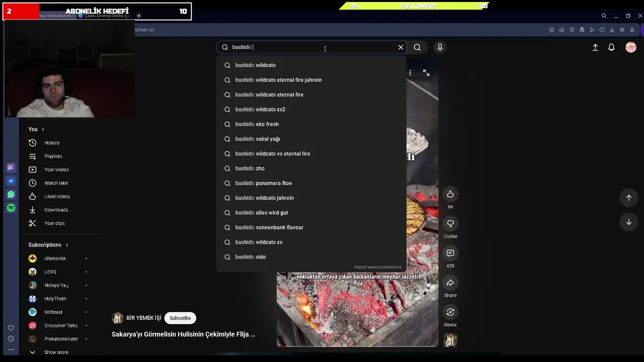Open WhatsApp in the browser sidebar

11,195
